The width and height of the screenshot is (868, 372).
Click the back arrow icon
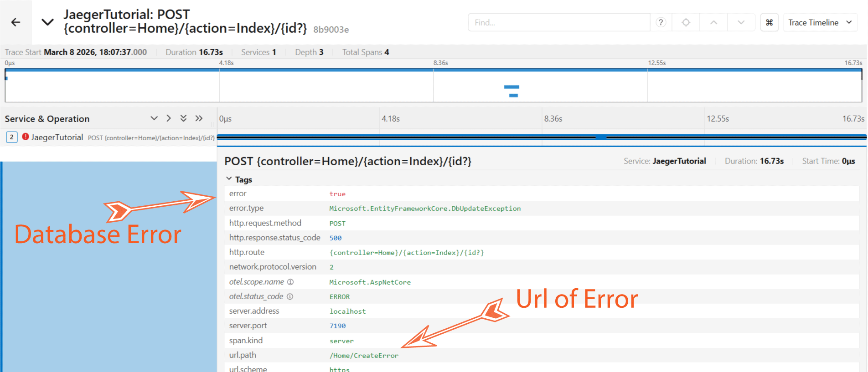(x=16, y=22)
